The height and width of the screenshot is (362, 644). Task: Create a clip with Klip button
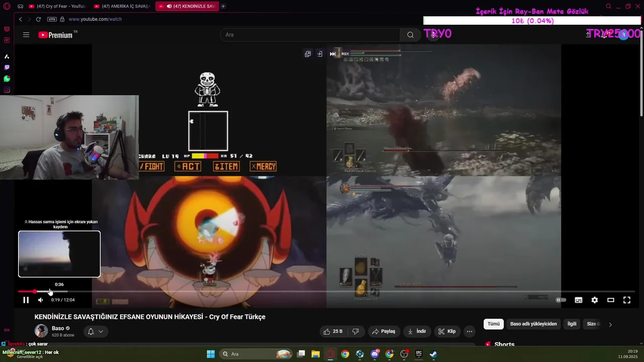pyautogui.click(x=447, y=331)
